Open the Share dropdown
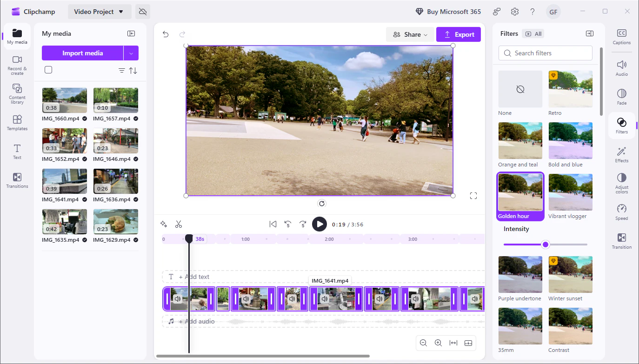This screenshot has height=364, width=639. pos(410,34)
